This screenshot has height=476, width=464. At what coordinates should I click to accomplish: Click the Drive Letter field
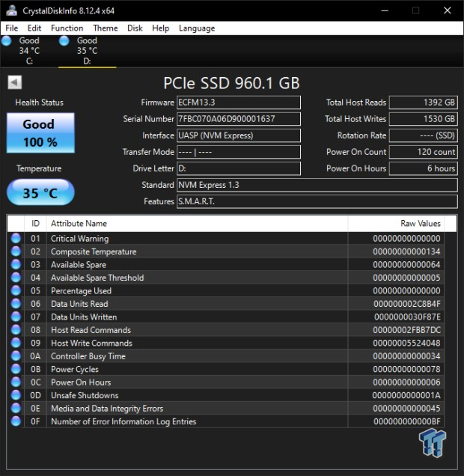click(239, 168)
